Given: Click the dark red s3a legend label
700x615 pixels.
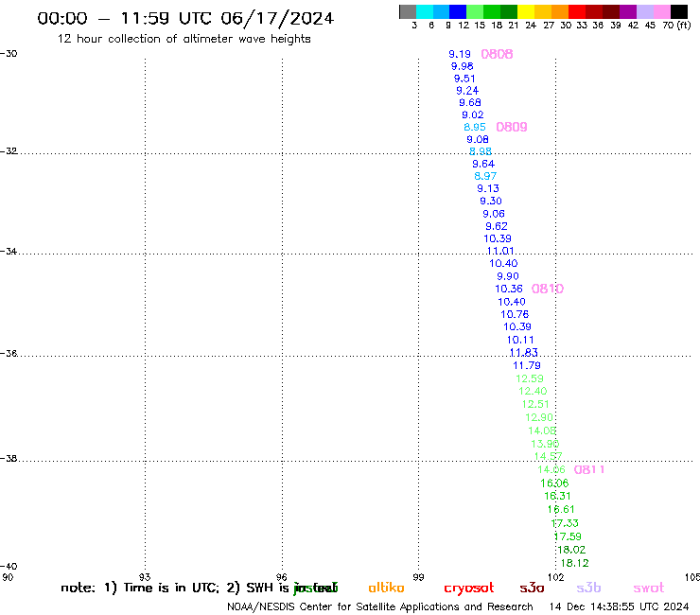Looking at the screenshot, I should pyautogui.click(x=532, y=588).
